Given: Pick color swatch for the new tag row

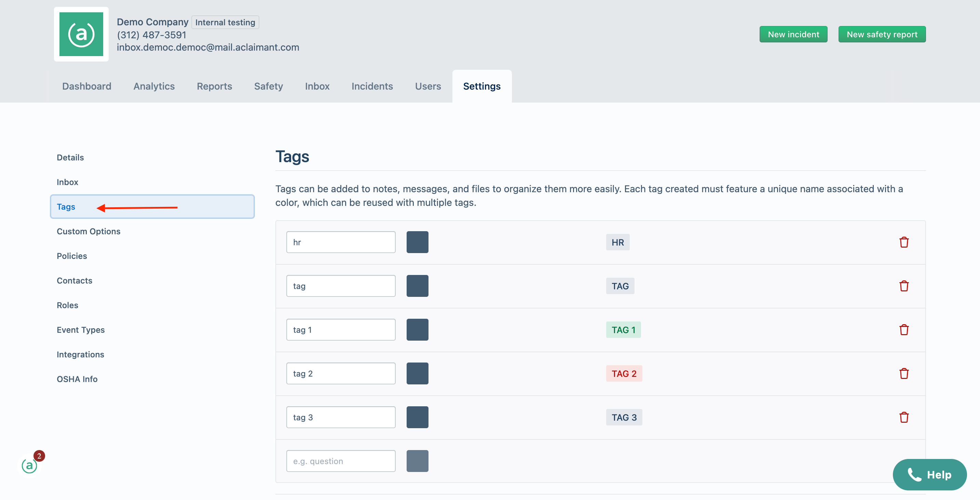Looking at the screenshot, I should pyautogui.click(x=417, y=461).
